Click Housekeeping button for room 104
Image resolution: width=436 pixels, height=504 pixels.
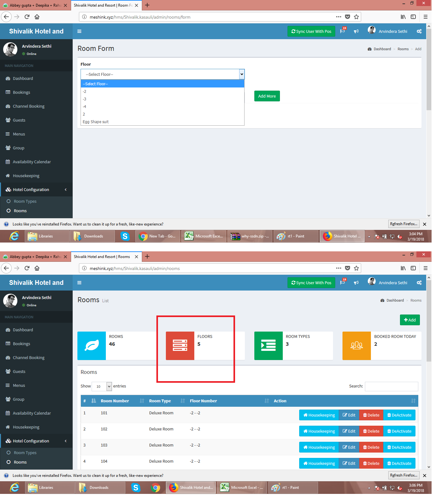click(319, 463)
